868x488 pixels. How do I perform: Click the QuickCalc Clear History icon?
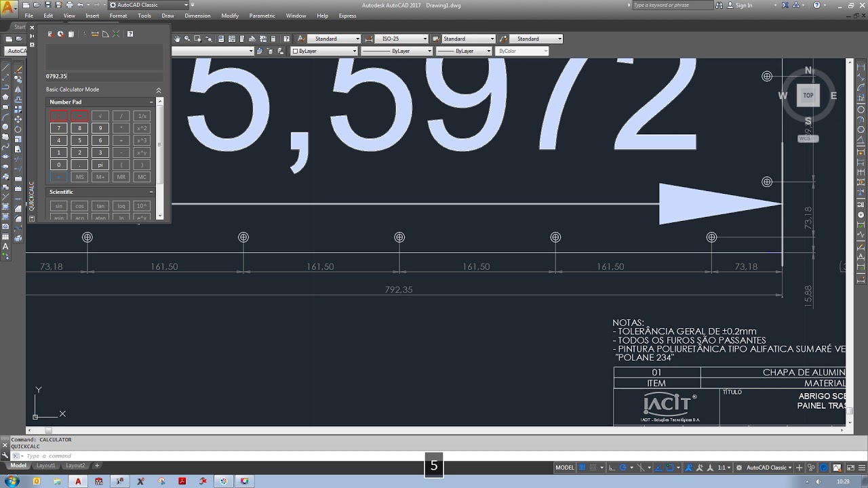coord(60,34)
